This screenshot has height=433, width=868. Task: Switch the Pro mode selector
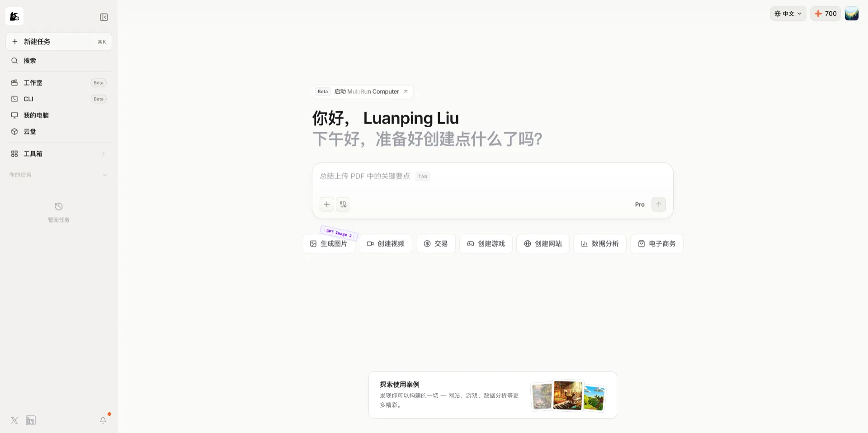coord(640,205)
